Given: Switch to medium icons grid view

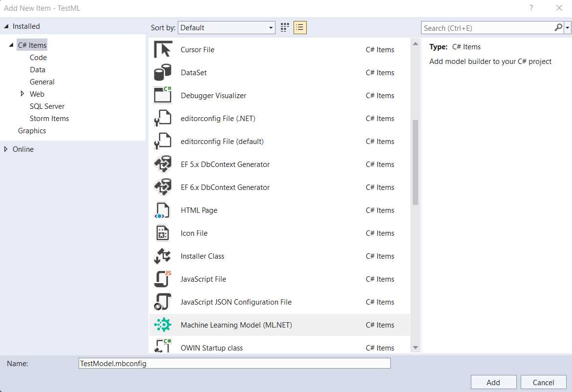Looking at the screenshot, I should pos(285,28).
